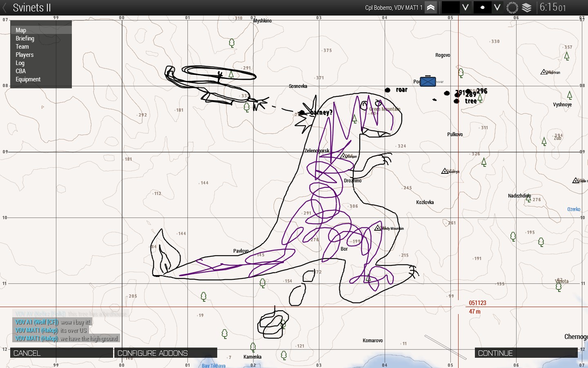
Task: Click the Windy Mountain triangle icon
Action: tap(378, 228)
